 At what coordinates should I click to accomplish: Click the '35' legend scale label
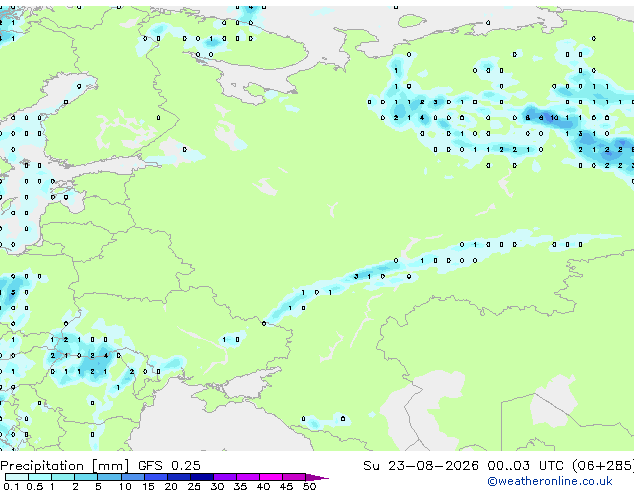pyautogui.click(x=240, y=486)
